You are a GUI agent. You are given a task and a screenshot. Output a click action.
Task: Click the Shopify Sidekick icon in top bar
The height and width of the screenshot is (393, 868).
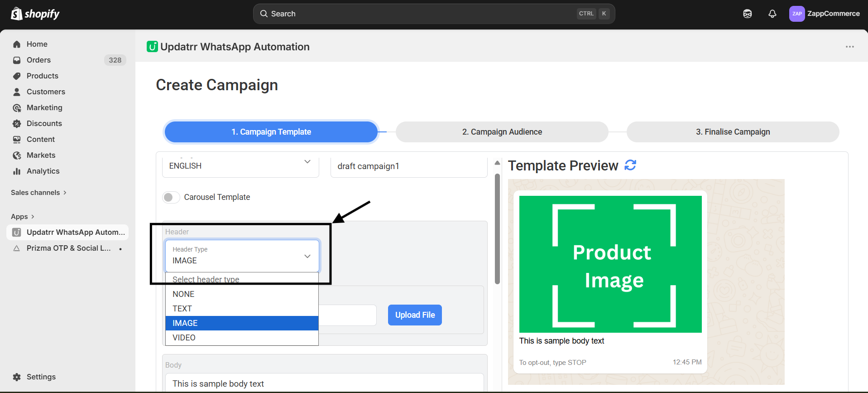click(x=747, y=14)
